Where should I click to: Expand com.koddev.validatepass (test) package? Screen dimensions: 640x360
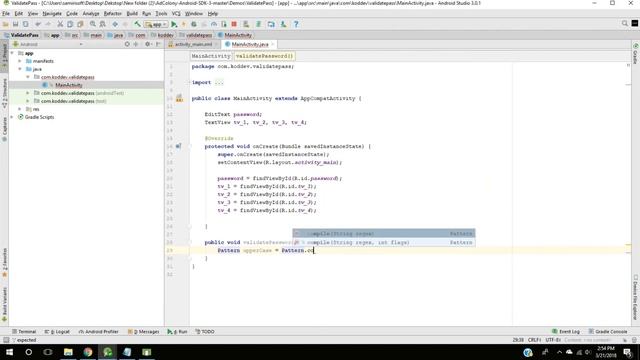pyautogui.click(x=28, y=101)
